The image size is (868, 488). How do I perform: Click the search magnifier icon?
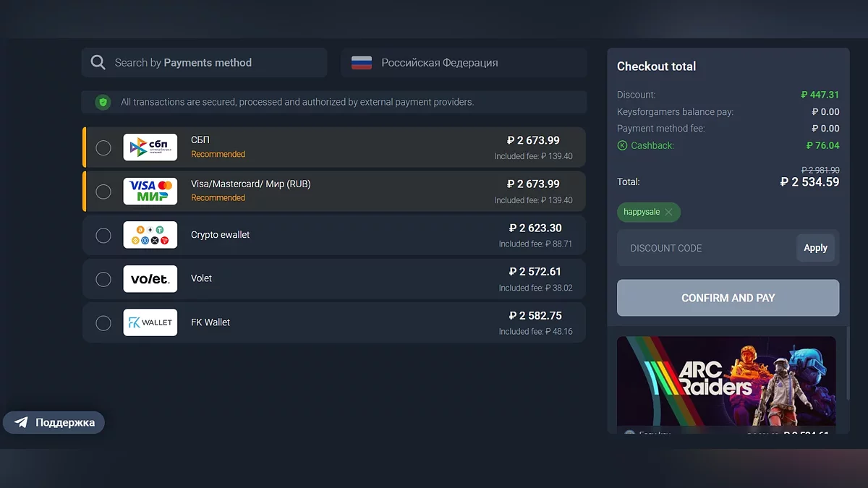pos(98,63)
